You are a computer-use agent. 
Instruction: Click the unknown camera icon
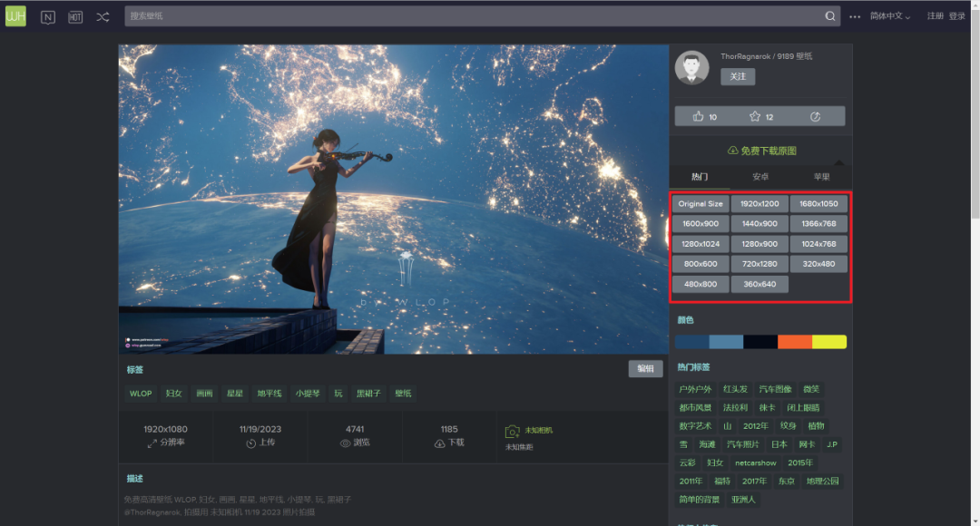tap(512, 431)
